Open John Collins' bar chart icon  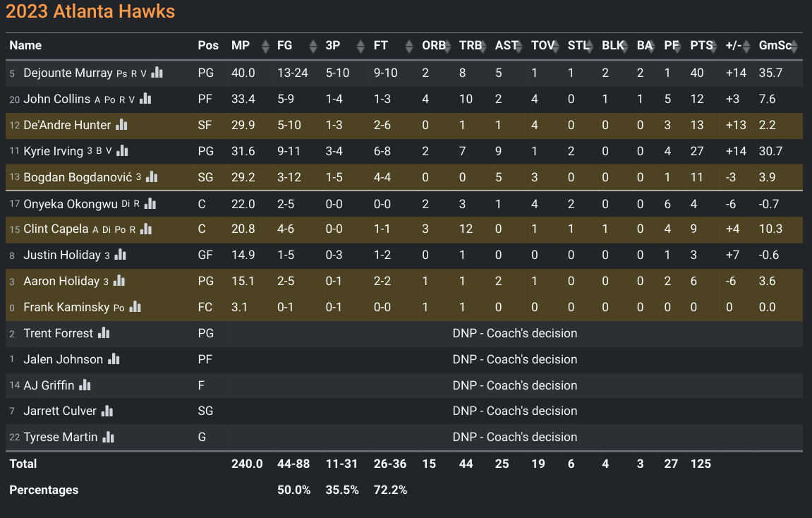tap(145, 98)
